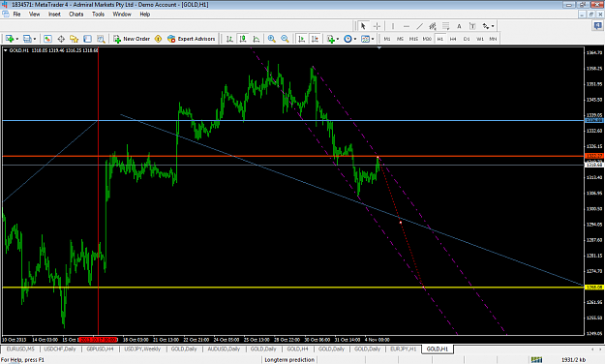The image size is (605, 364).
Task: Select the Crosshair tool
Action: [x=377, y=26]
